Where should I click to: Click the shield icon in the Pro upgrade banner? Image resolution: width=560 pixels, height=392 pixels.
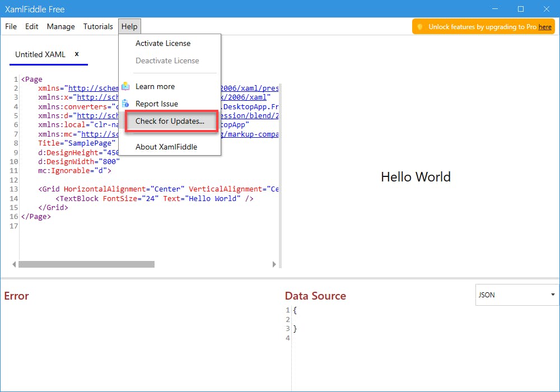pos(420,27)
